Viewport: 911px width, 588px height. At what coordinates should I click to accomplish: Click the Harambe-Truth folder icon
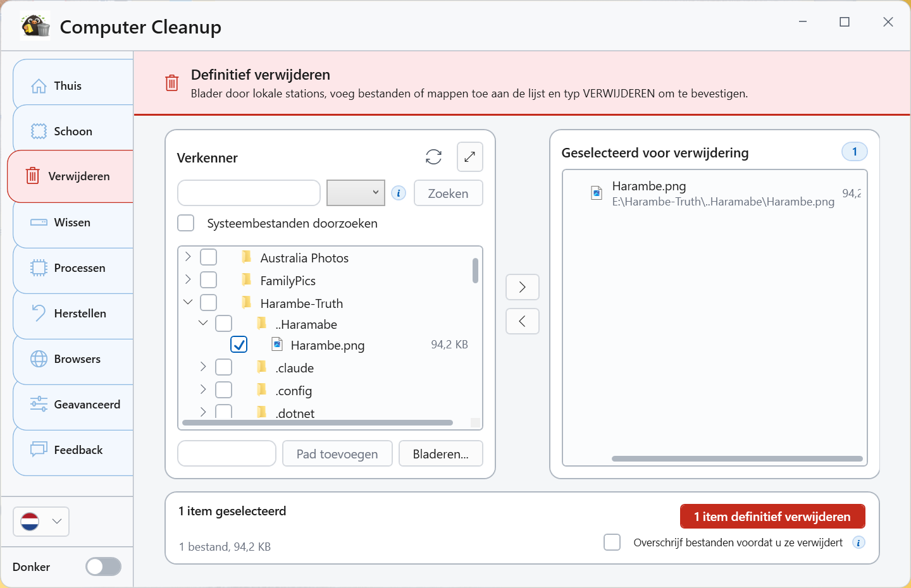point(247,302)
